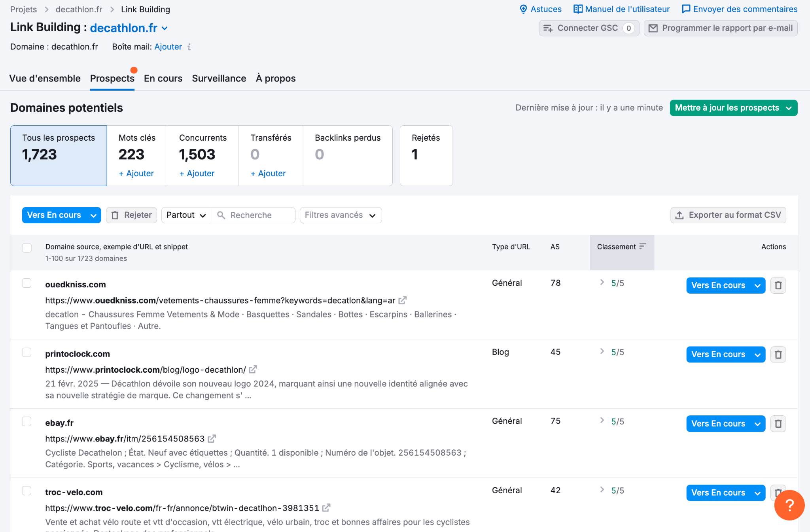Screen dimensions: 810x532
Task: Switch to En cours tab
Action: coord(163,78)
